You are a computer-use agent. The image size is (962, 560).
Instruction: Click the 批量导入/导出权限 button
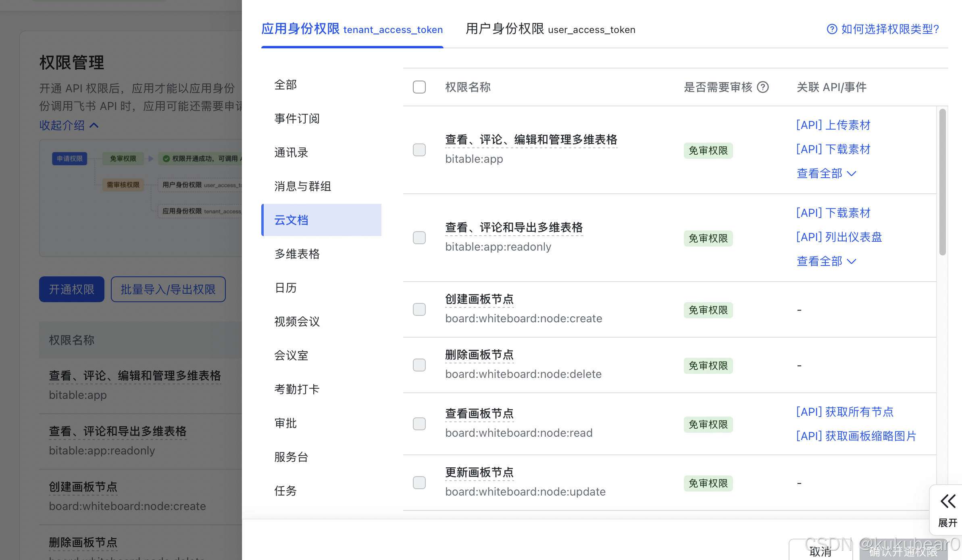168,289
